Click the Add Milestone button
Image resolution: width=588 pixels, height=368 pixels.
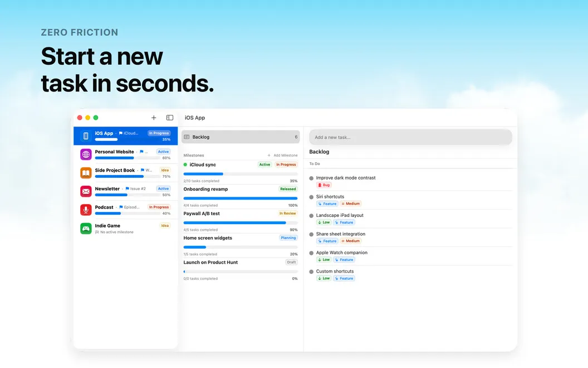[282, 155]
